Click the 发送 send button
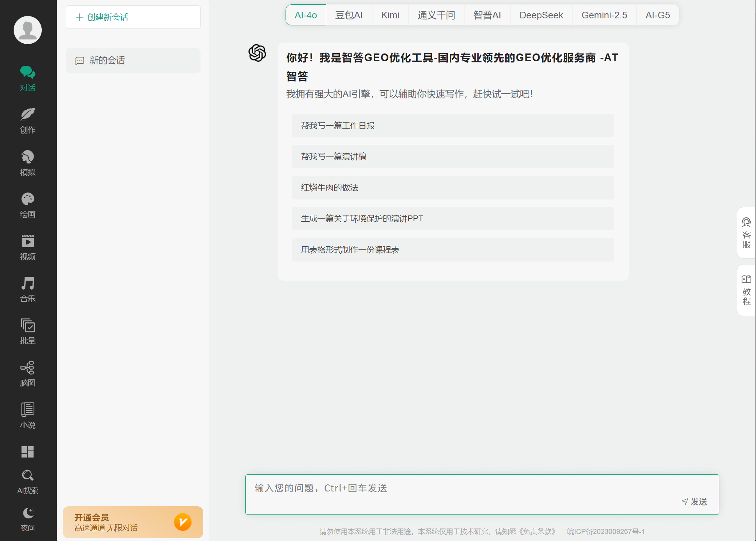The height and width of the screenshot is (541, 756). tap(695, 502)
